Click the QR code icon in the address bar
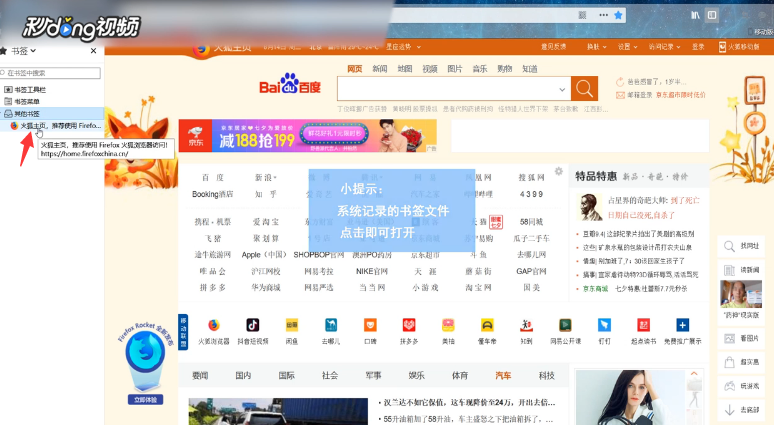 [x=582, y=15]
